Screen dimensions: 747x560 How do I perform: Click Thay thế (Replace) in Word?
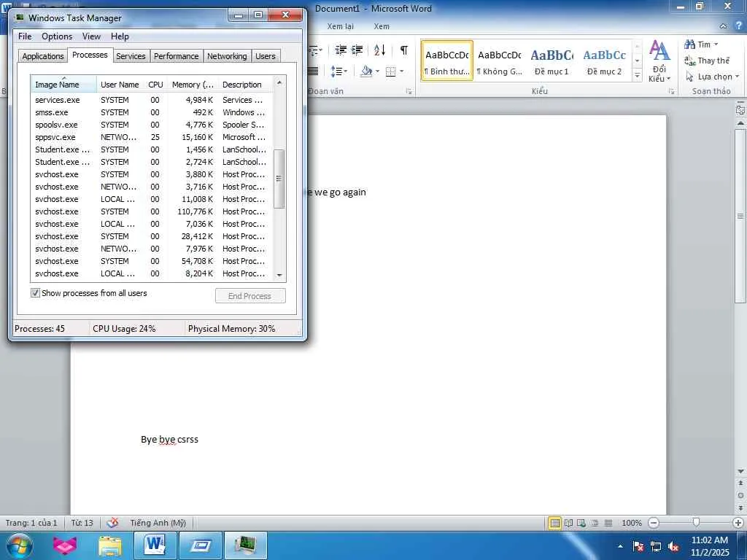click(x=707, y=61)
